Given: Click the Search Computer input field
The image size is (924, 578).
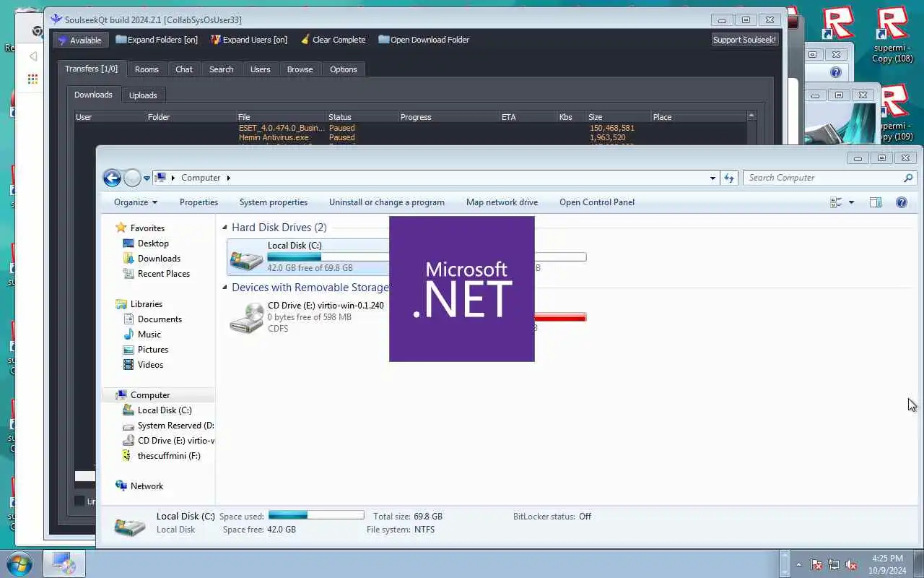Looking at the screenshot, I should 823,178.
